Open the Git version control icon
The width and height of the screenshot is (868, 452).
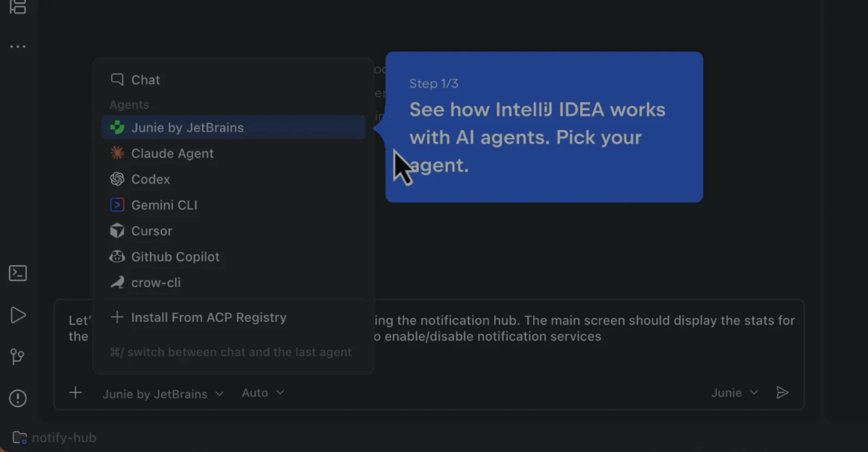[17, 356]
